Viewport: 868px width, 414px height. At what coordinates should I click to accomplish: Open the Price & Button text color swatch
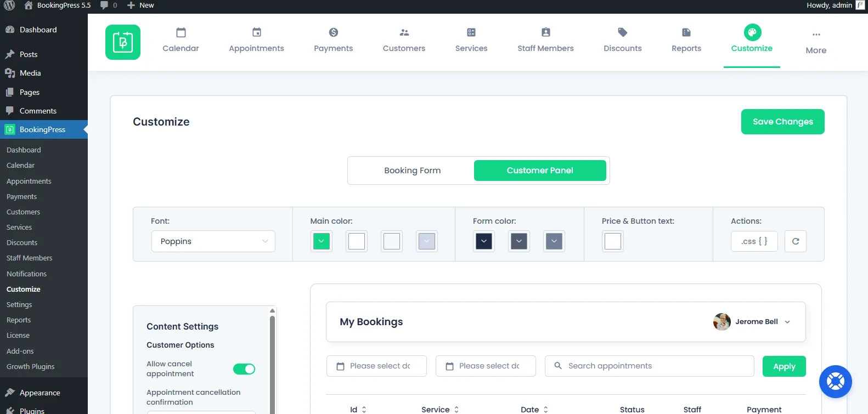point(613,241)
